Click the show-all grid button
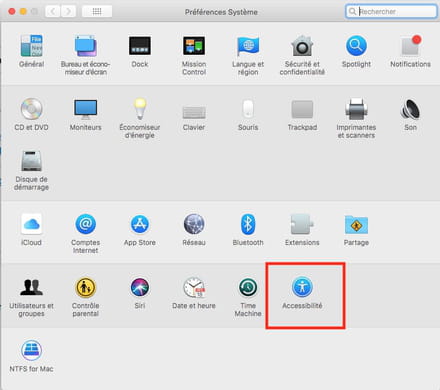This screenshot has width=440, height=390. coord(97,11)
